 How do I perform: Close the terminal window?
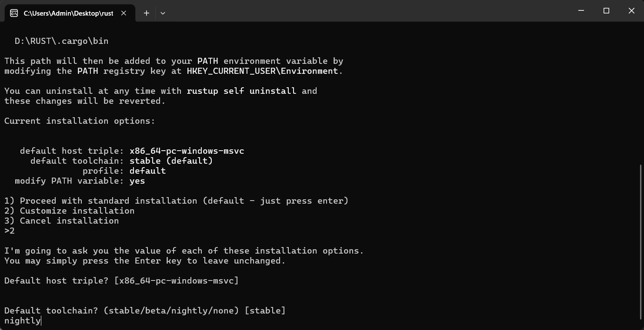[631, 10]
